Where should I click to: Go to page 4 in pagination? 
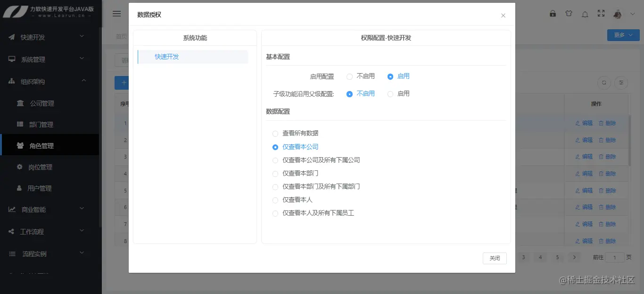(x=540, y=257)
